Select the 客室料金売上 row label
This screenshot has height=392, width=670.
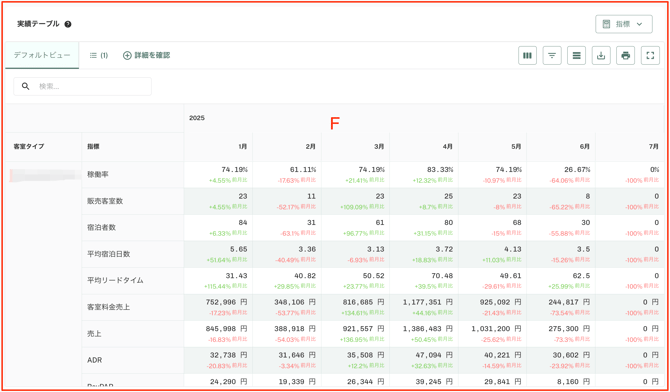108,307
